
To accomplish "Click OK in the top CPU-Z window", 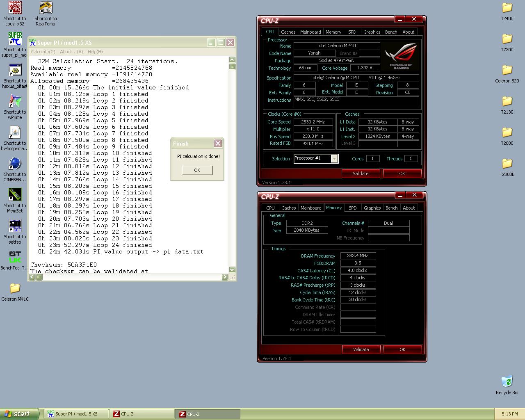I will (x=402, y=173).
